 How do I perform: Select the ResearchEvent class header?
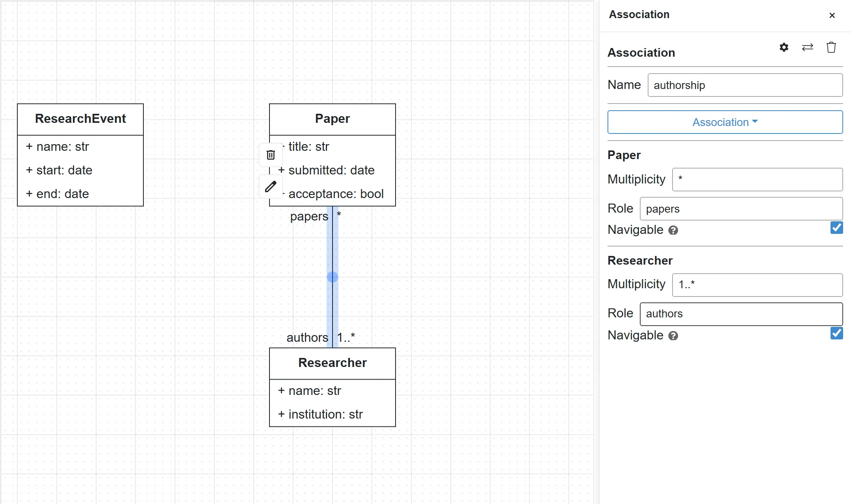pos(80,119)
